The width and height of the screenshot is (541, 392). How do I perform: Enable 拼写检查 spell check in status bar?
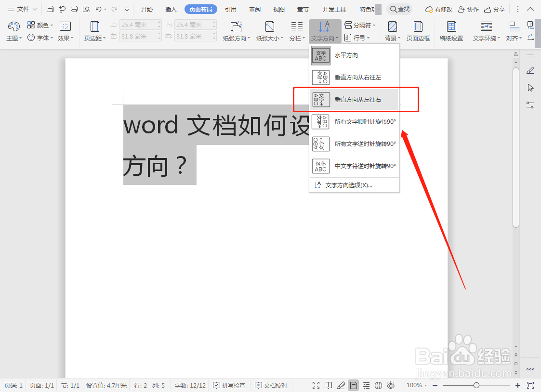click(x=229, y=385)
